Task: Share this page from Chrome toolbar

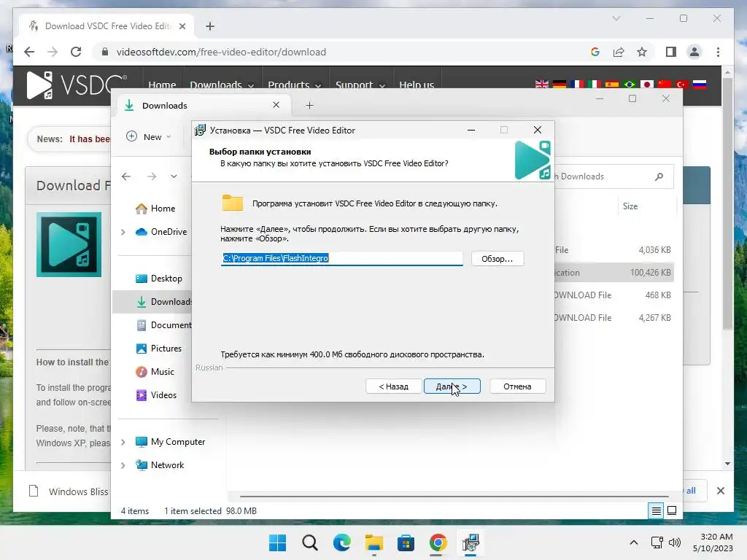Action: click(x=619, y=52)
